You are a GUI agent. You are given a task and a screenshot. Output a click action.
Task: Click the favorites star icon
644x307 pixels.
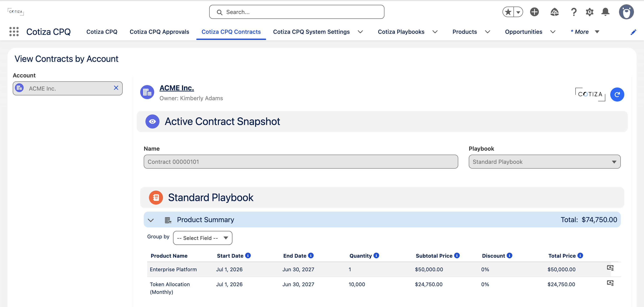coord(508,12)
